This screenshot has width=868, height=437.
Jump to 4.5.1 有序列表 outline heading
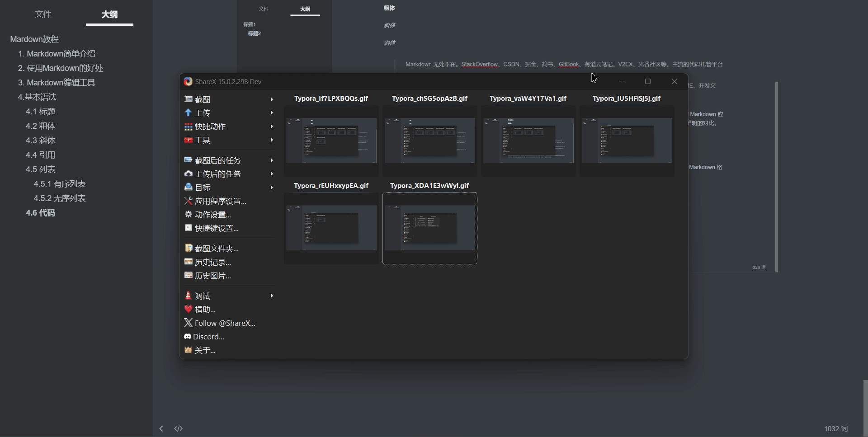tap(60, 184)
